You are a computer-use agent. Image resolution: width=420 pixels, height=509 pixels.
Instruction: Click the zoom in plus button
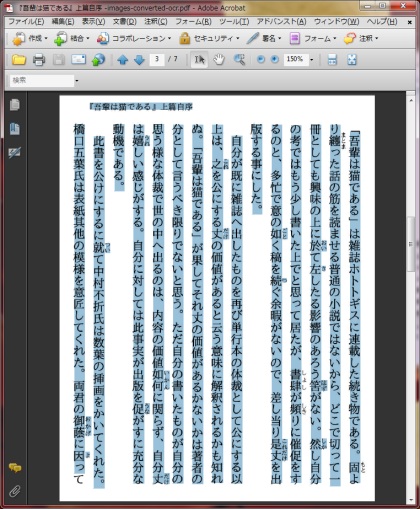(x=275, y=60)
